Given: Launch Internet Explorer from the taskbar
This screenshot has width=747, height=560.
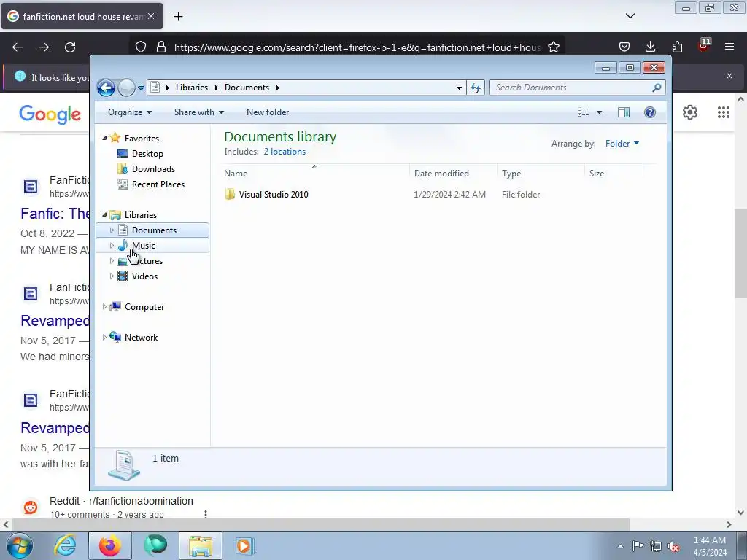Looking at the screenshot, I should (65, 545).
